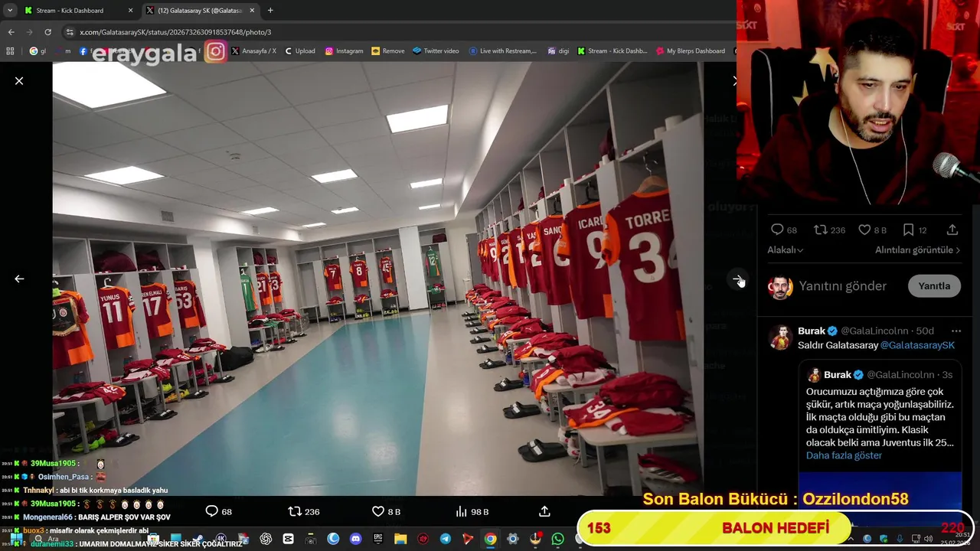Toggle the heart like icon in the sidebar
Screen dimensions: 980x551
tap(864, 230)
